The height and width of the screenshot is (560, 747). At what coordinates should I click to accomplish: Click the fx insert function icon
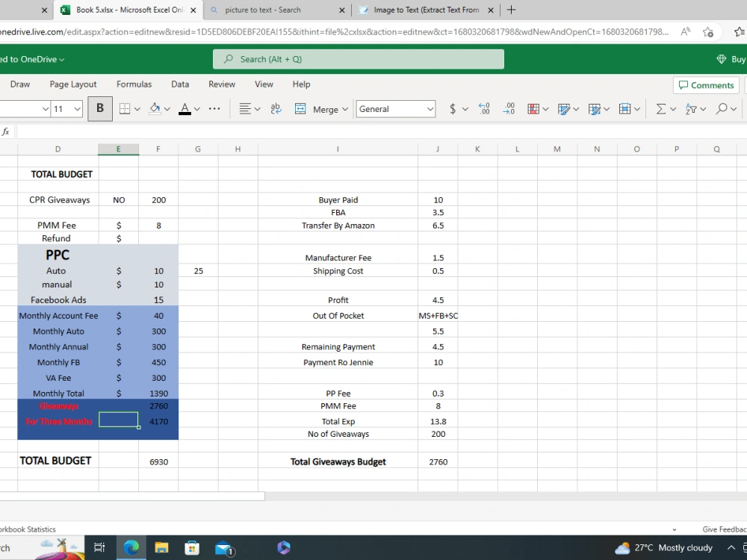[x=6, y=131]
